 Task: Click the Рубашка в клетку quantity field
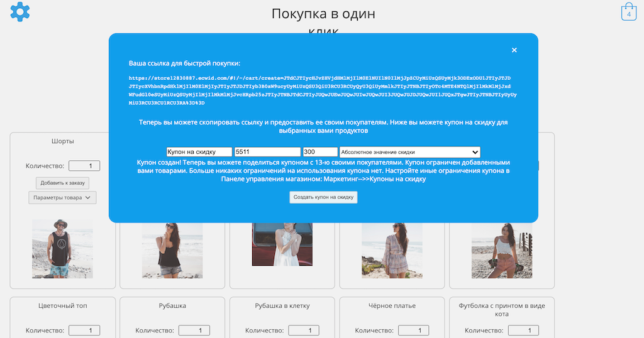coord(304,330)
